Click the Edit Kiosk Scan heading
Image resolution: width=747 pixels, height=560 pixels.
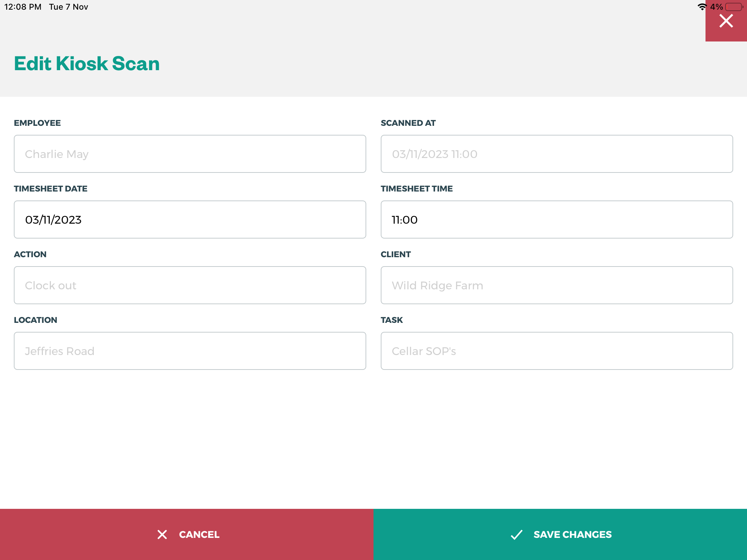coord(87,64)
